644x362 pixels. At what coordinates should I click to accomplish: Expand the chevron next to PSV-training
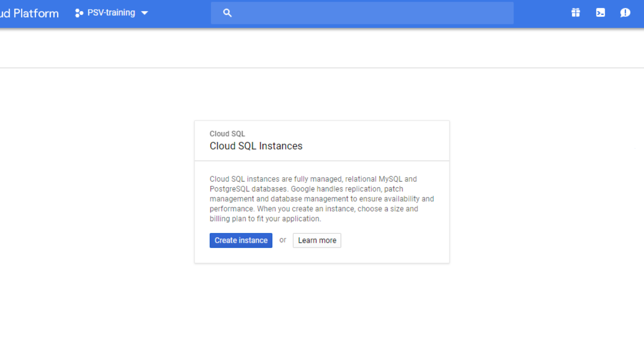[145, 13]
